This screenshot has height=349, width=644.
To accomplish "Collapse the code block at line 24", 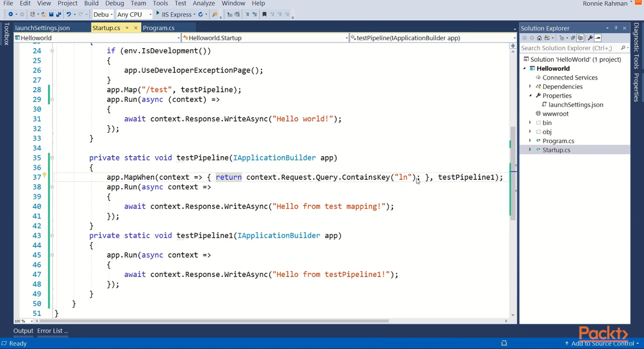I will point(52,51).
